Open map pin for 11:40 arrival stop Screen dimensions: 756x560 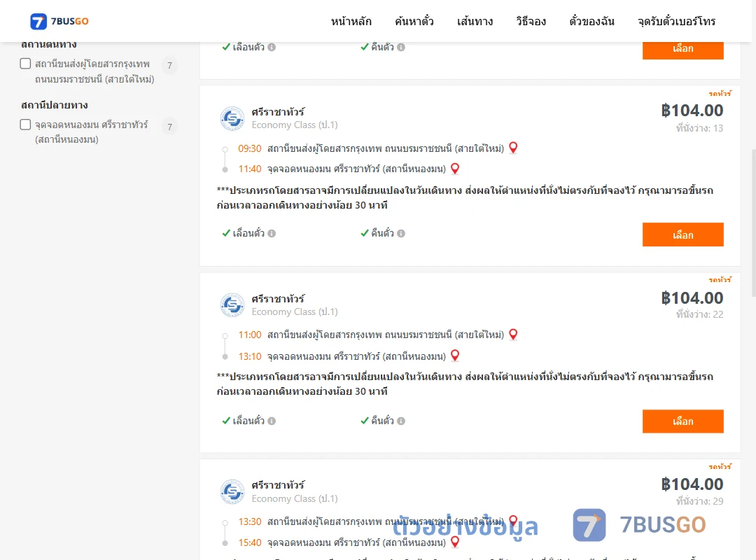tap(455, 168)
